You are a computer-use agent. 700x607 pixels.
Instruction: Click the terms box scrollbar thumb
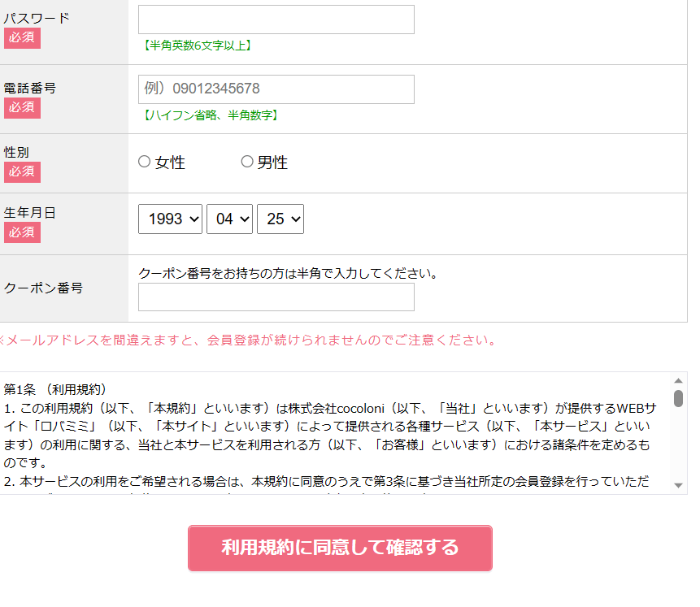(x=678, y=397)
